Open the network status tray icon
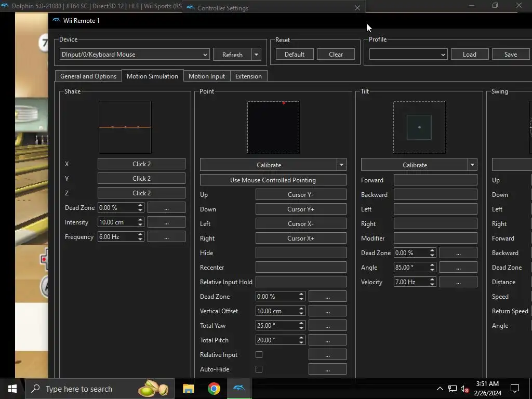This screenshot has width=532, height=399. 453,389
